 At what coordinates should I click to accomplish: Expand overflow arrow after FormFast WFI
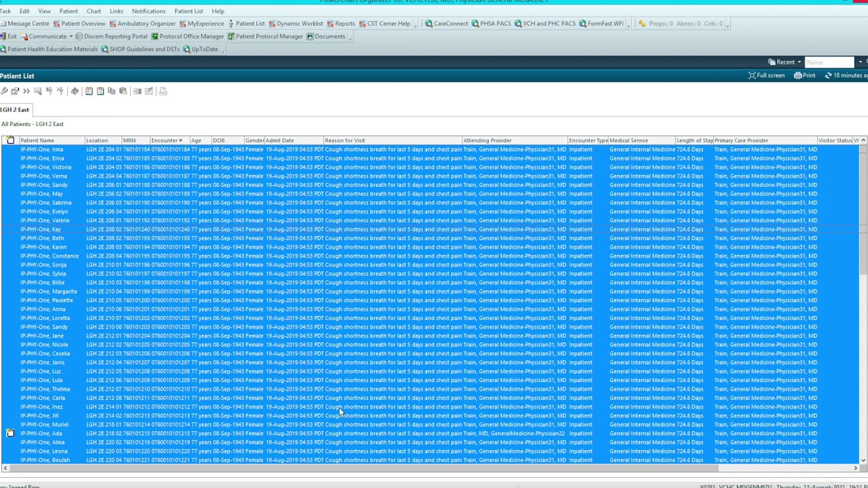point(629,24)
